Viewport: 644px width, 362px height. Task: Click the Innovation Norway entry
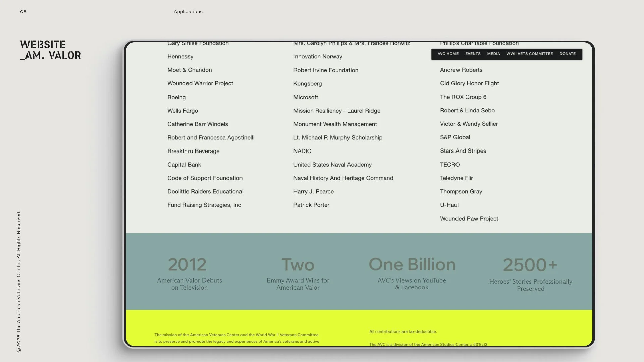pos(318,57)
